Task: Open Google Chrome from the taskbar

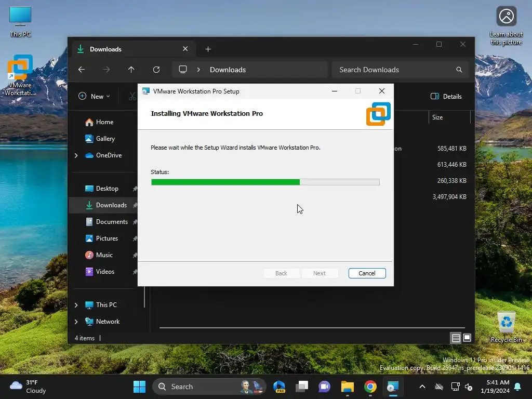Action: coord(370,387)
